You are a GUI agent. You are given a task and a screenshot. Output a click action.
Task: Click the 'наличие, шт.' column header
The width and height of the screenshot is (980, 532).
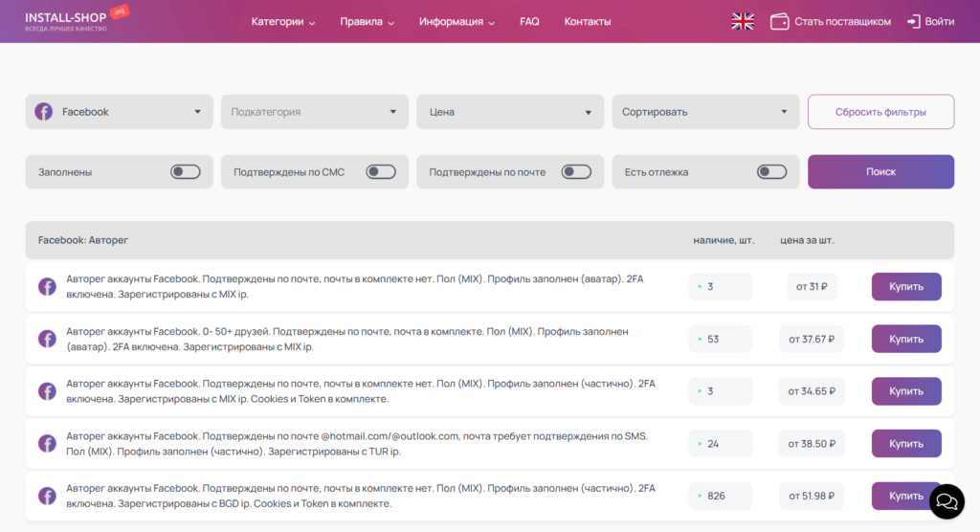pos(724,240)
